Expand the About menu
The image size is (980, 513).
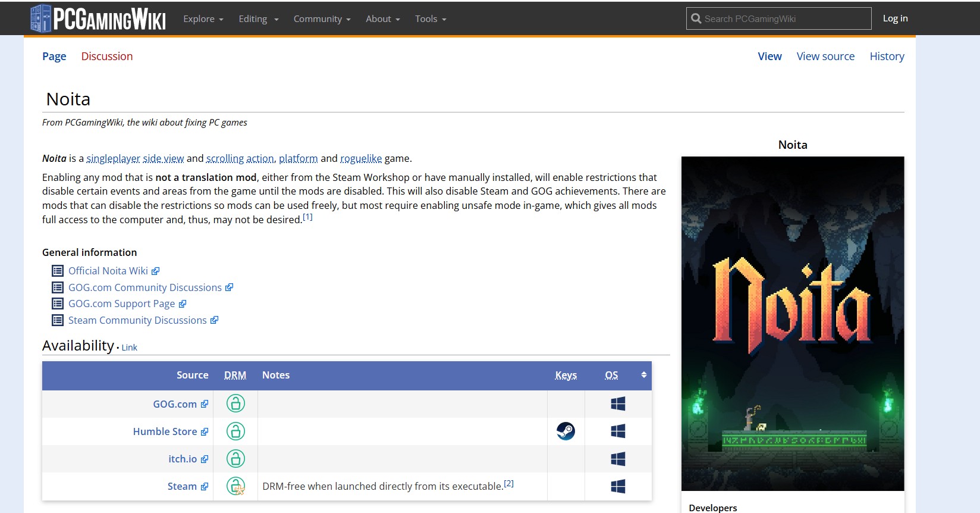(x=383, y=19)
